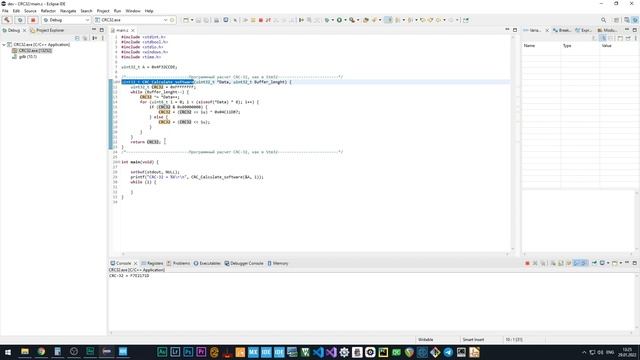640x360 pixels.
Task: Click the Suspend debug toolbar icon
Action: click(253, 20)
